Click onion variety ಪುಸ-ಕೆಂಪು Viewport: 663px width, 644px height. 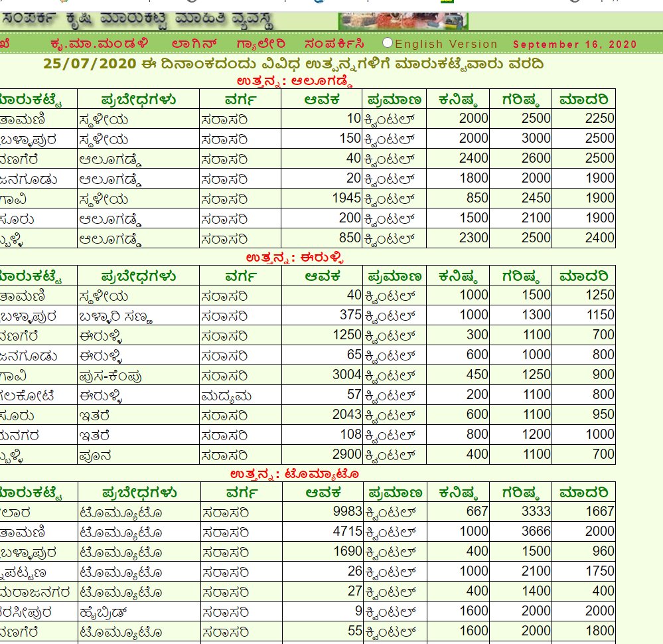coord(110,376)
